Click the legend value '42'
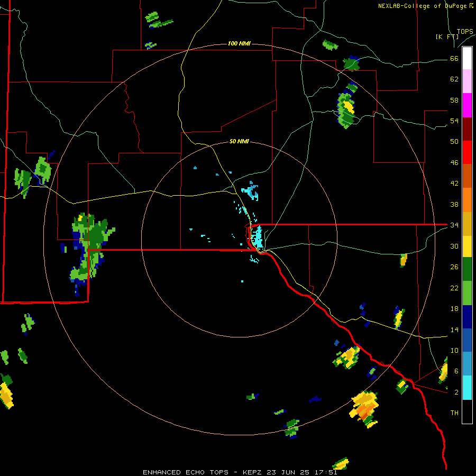 tap(454, 184)
